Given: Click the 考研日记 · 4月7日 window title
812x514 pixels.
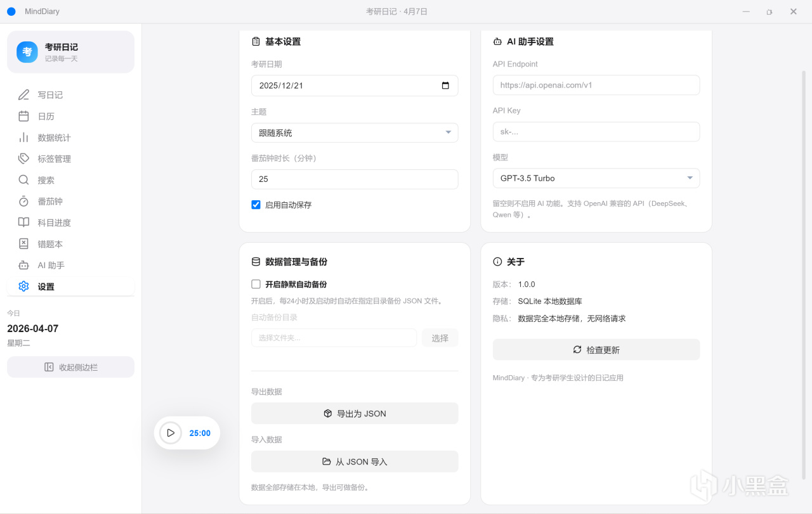Looking at the screenshot, I should pos(397,11).
